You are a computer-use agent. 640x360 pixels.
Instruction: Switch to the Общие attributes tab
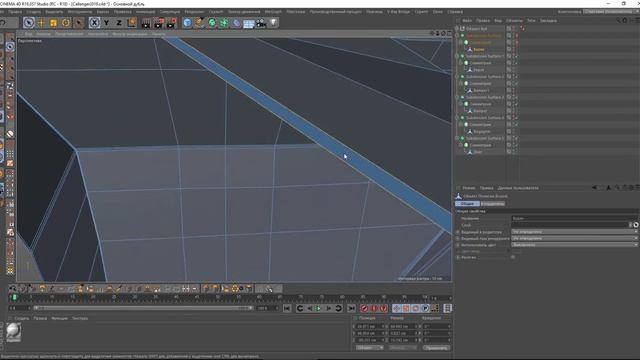(x=467, y=204)
